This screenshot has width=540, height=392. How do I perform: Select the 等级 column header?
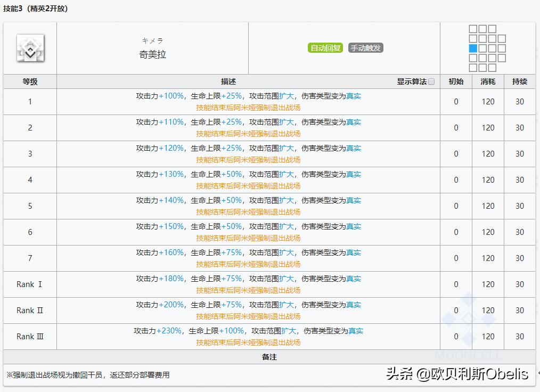[29, 81]
